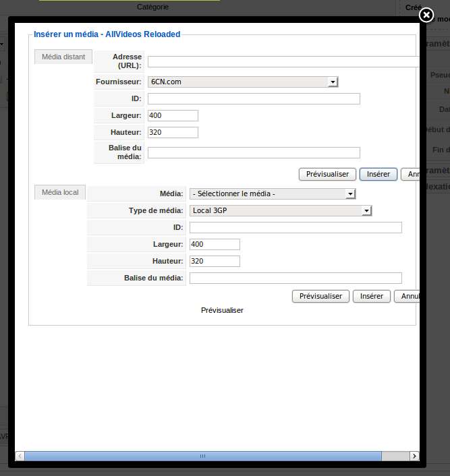
Task: Click the remote media ID field
Action: coord(254,99)
